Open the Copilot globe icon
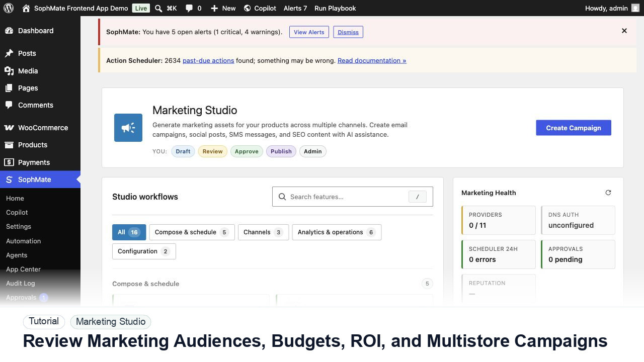Viewport: 644px width, 362px height. (x=247, y=8)
